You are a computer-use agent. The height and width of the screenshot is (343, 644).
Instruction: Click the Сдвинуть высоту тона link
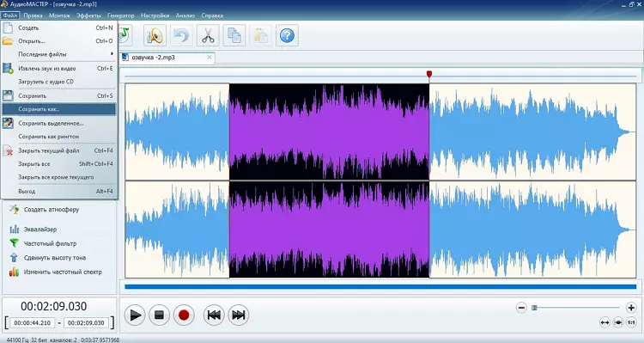(55, 258)
